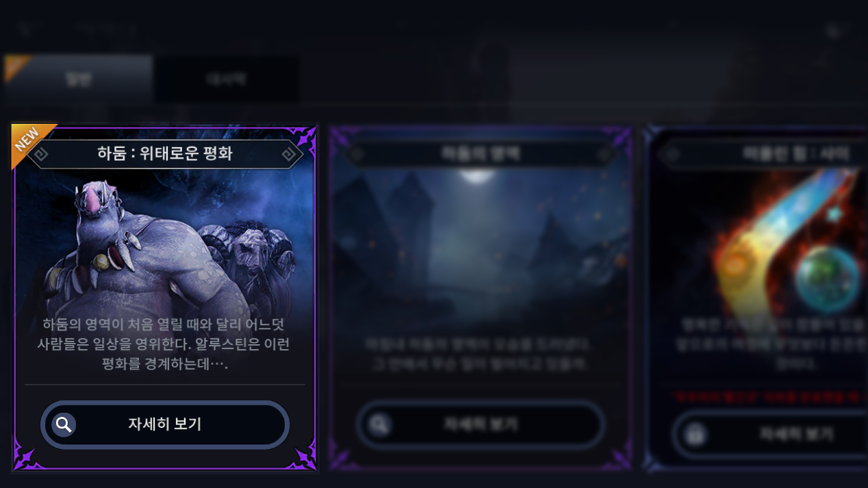Click the Hadum card description text
The image size is (868, 488).
tap(165, 344)
